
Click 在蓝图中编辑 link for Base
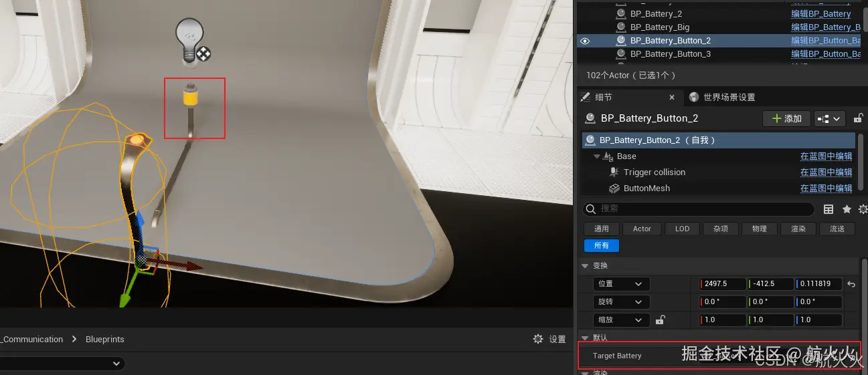[827, 156]
